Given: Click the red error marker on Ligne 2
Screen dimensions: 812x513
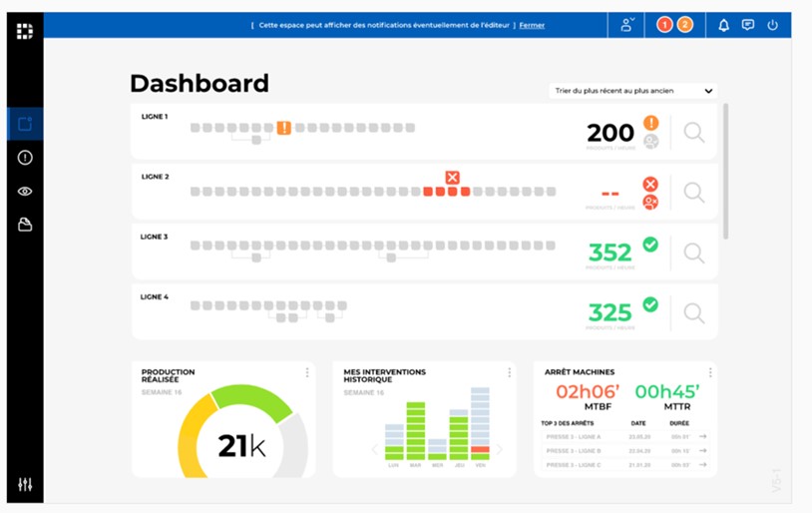Looking at the screenshot, I should [452, 178].
